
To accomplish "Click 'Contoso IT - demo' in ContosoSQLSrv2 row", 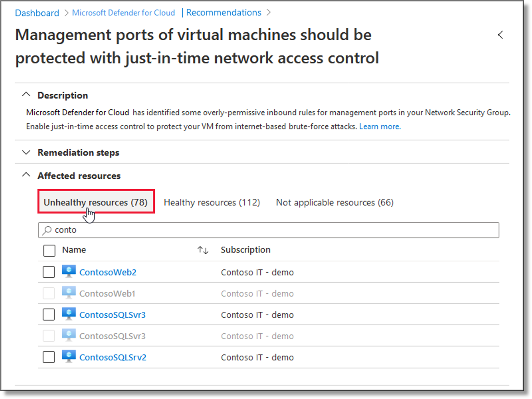I will 257,358.
